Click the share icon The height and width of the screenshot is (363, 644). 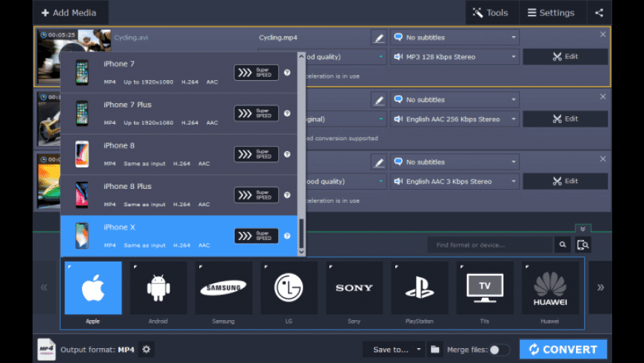coord(600,13)
